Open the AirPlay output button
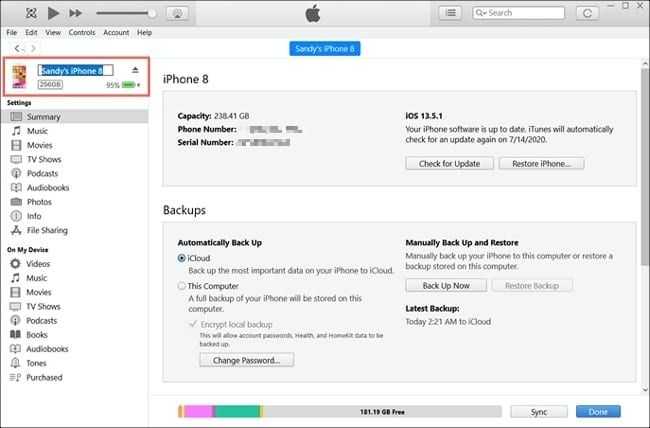The image size is (650, 428). 177,13
